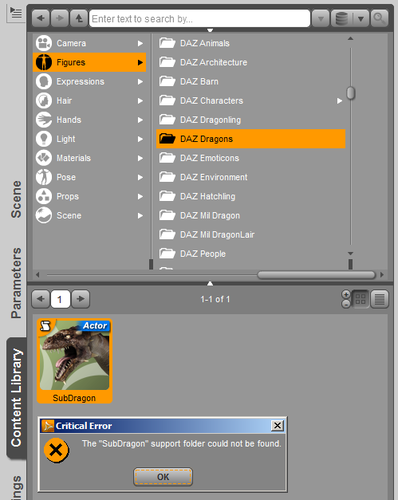This screenshot has width=398, height=500.
Task: Select the Scene category globe icon
Action: tap(44, 215)
